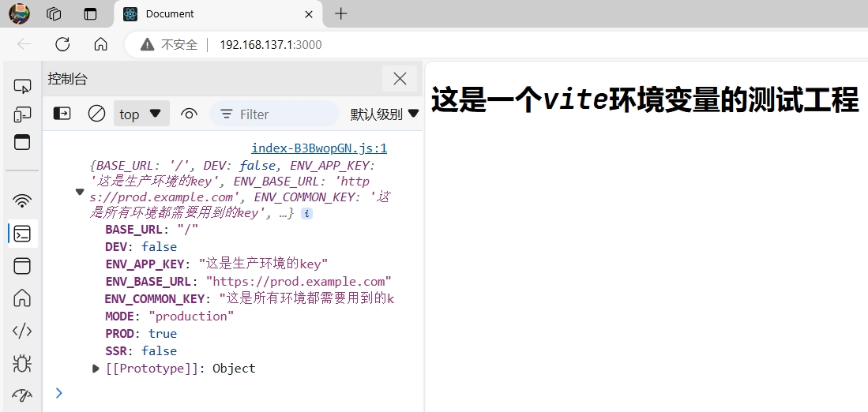Open the Performance tool gauge icon
Viewport: 868px width, 412px height.
pos(22,395)
